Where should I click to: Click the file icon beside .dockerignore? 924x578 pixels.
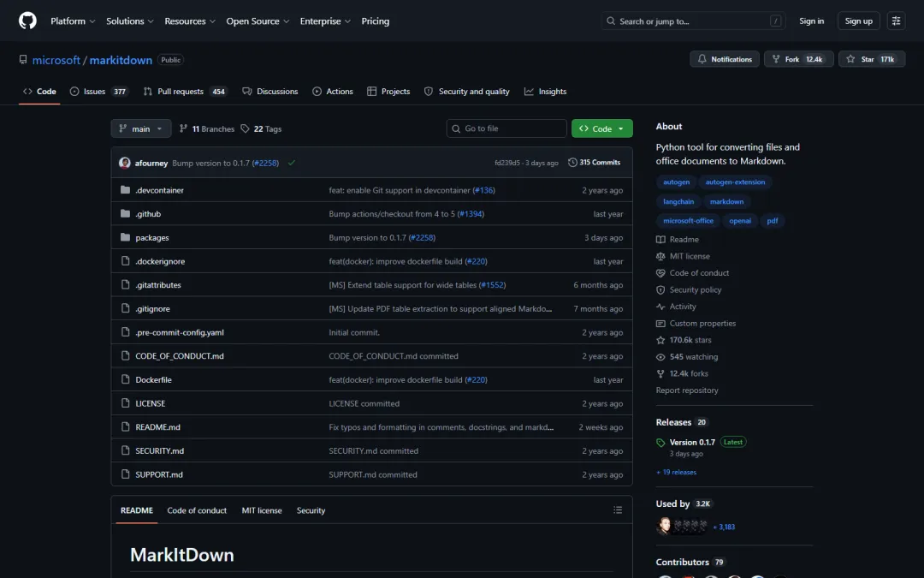click(125, 260)
